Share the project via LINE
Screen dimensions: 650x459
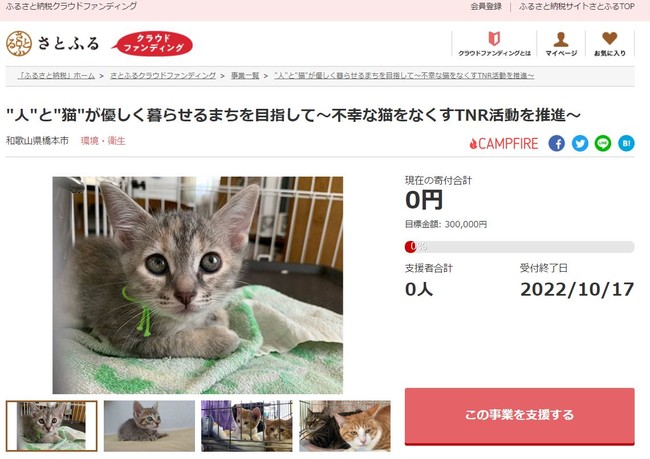point(603,143)
